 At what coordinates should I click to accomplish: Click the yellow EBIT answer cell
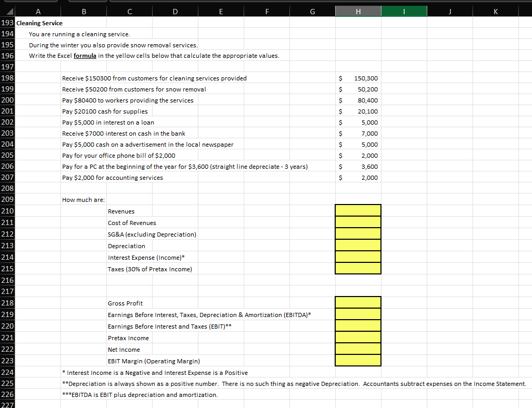coord(358,325)
